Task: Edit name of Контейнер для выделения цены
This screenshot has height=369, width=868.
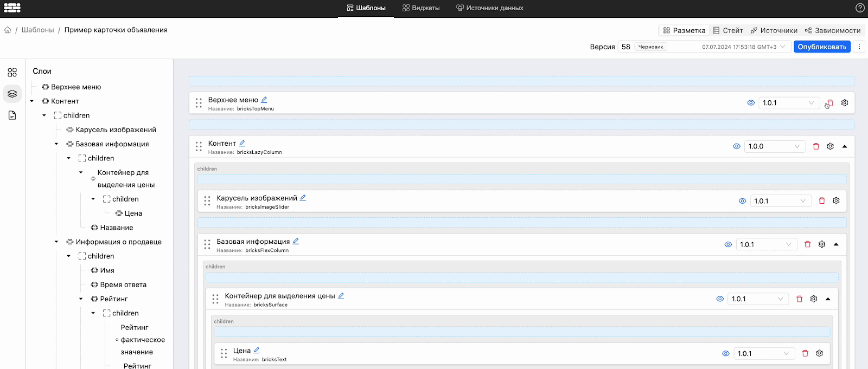Action: pos(341,296)
